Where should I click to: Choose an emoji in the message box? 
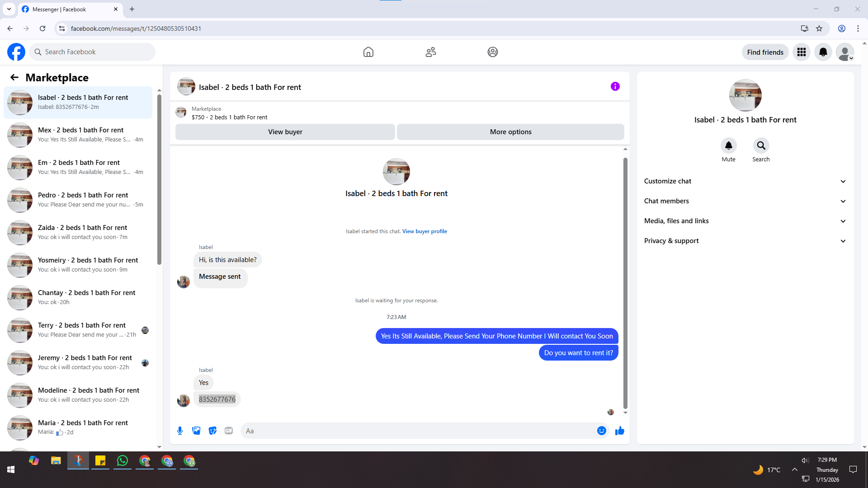point(601,431)
